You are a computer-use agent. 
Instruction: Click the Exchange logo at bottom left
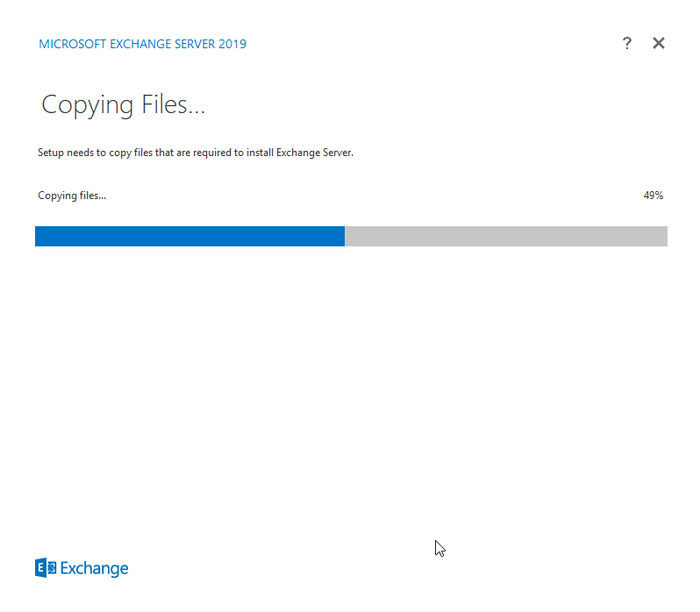(x=82, y=568)
